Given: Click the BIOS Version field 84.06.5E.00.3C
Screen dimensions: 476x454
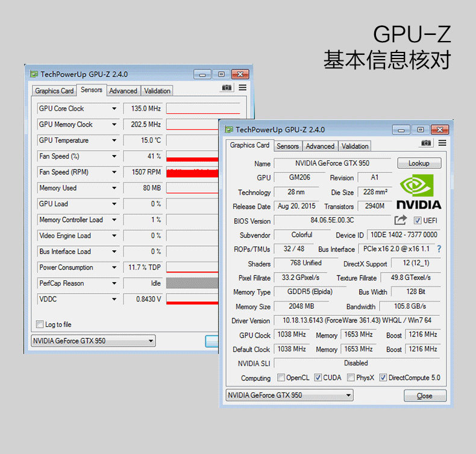Looking at the screenshot, I should [332, 220].
